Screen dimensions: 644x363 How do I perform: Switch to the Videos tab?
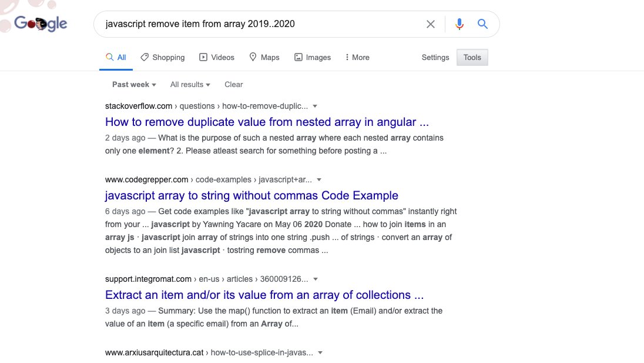[x=217, y=58]
